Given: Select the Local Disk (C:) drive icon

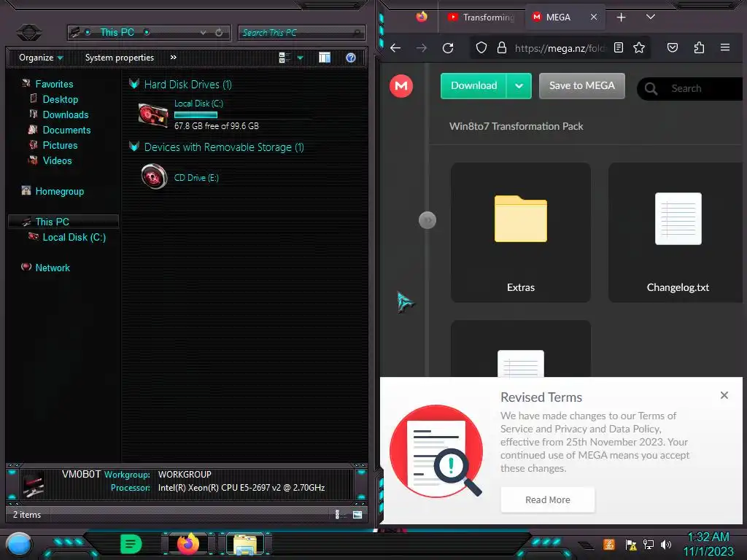Looking at the screenshot, I should coord(153,115).
